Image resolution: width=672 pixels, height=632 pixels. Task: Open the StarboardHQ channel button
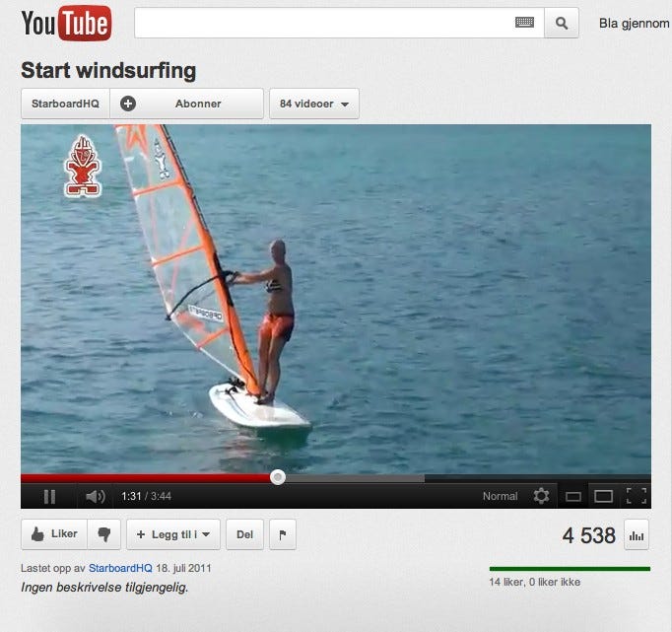[65, 104]
